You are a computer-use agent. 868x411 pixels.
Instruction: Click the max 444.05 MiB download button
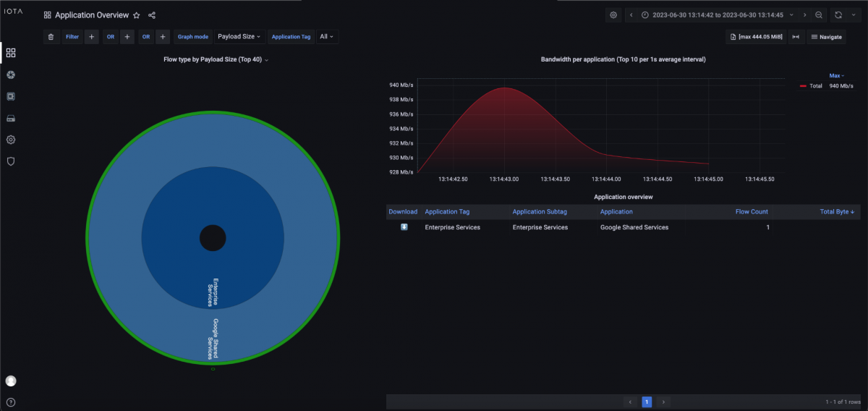pyautogui.click(x=755, y=37)
